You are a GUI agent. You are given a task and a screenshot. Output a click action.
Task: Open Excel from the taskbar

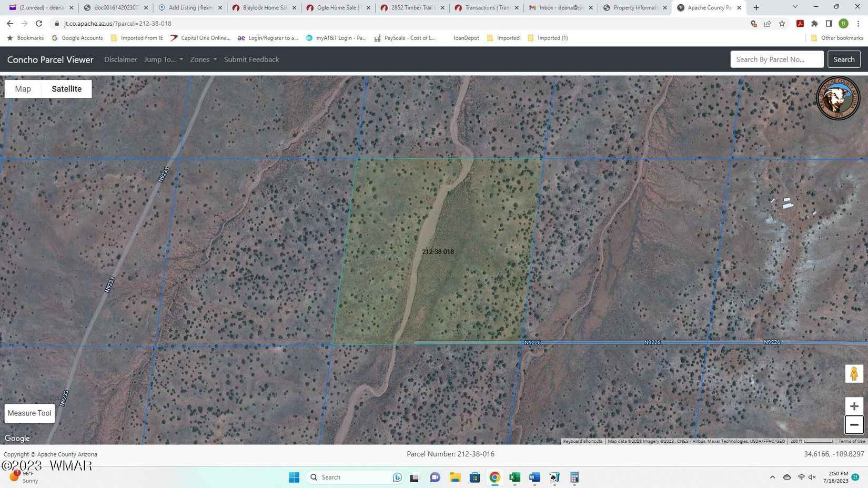point(514,477)
